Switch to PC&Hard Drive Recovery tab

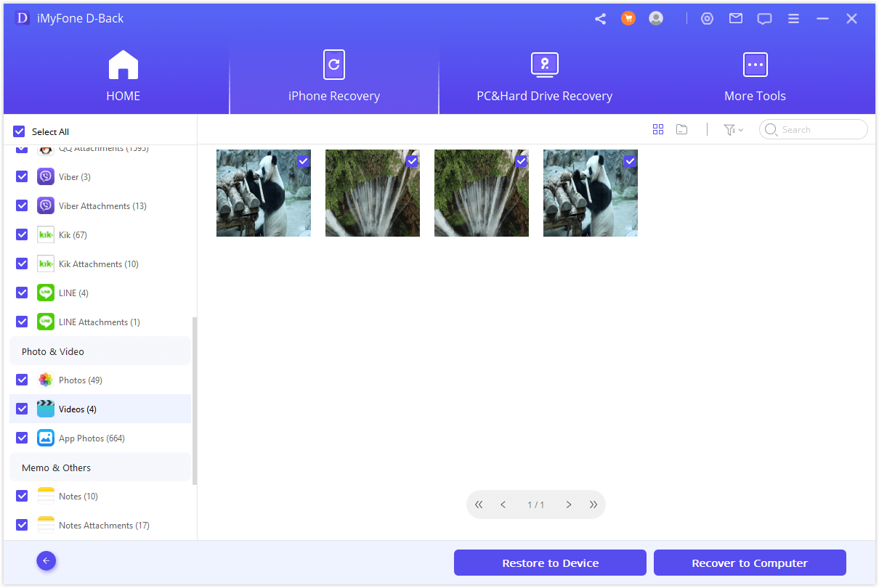[544, 76]
